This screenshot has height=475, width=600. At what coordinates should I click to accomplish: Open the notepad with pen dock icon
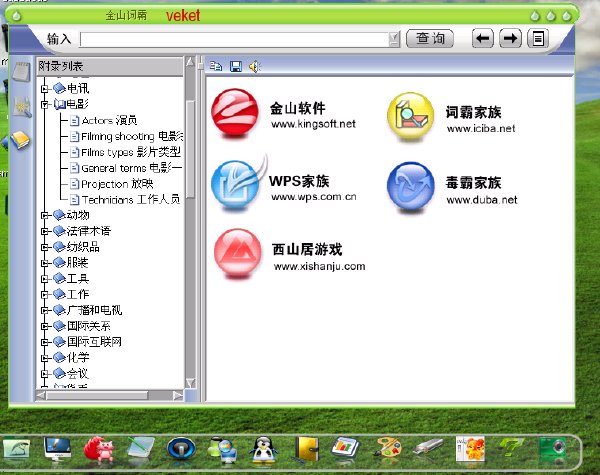140,448
